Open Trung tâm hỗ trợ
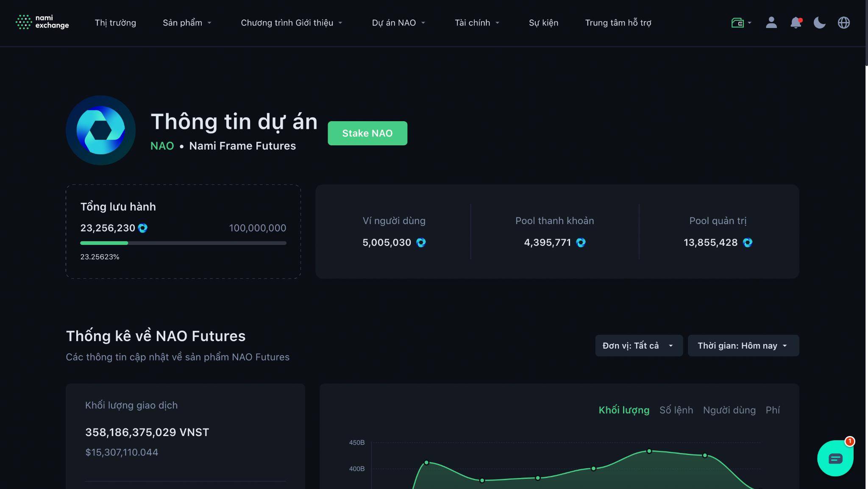The image size is (868, 489). point(618,23)
